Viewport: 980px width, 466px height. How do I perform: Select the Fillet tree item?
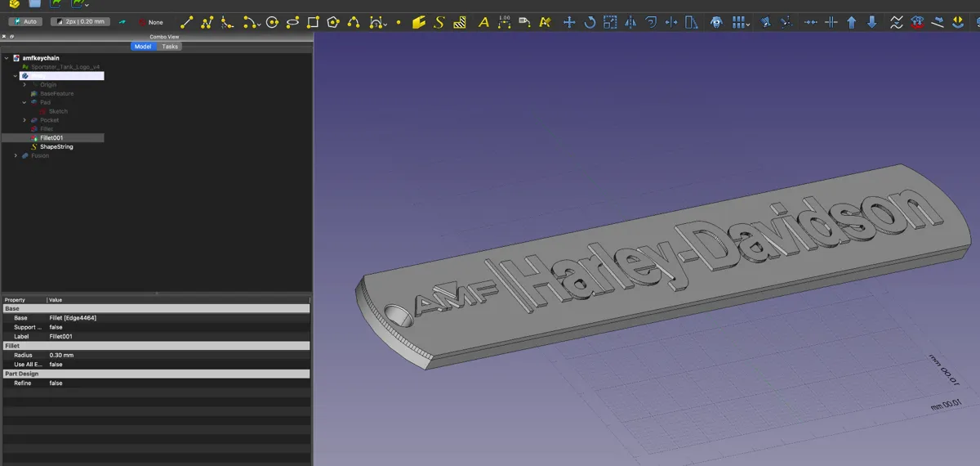coord(47,129)
